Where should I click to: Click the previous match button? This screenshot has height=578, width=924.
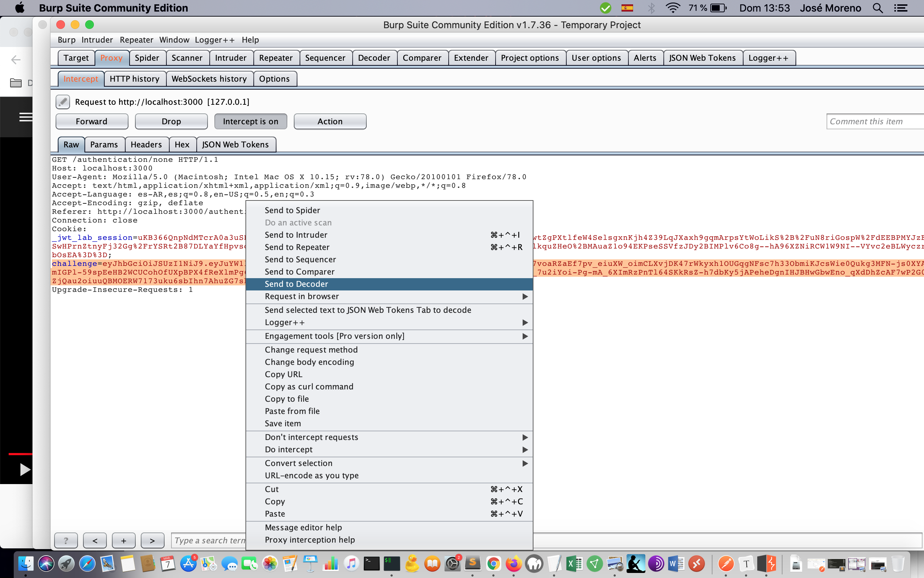click(x=95, y=540)
